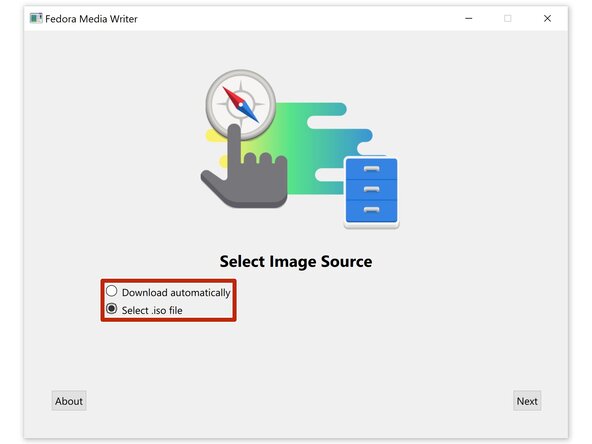
Task: Click the Fedora Media Writer title bar icon
Action: [x=36, y=18]
